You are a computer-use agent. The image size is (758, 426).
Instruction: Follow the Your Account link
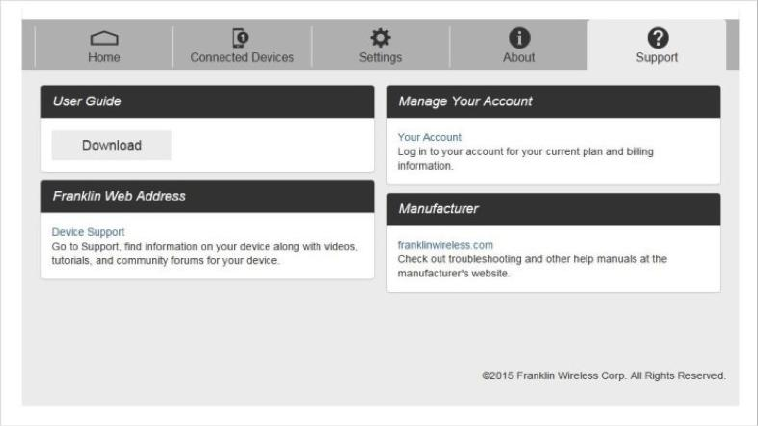click(x=430, y=137)
